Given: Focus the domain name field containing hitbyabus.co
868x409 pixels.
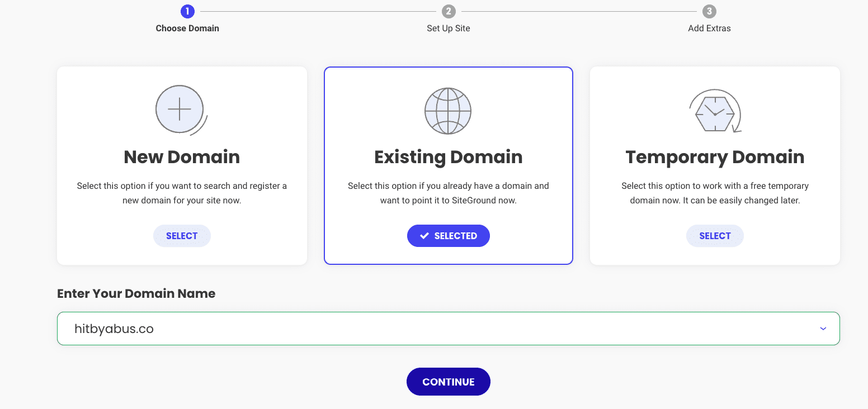Looking at the screenshot, I should tap(448, 329).
